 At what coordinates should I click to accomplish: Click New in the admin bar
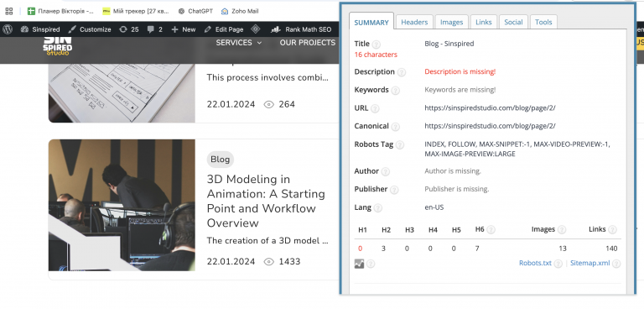pos(184,29)
